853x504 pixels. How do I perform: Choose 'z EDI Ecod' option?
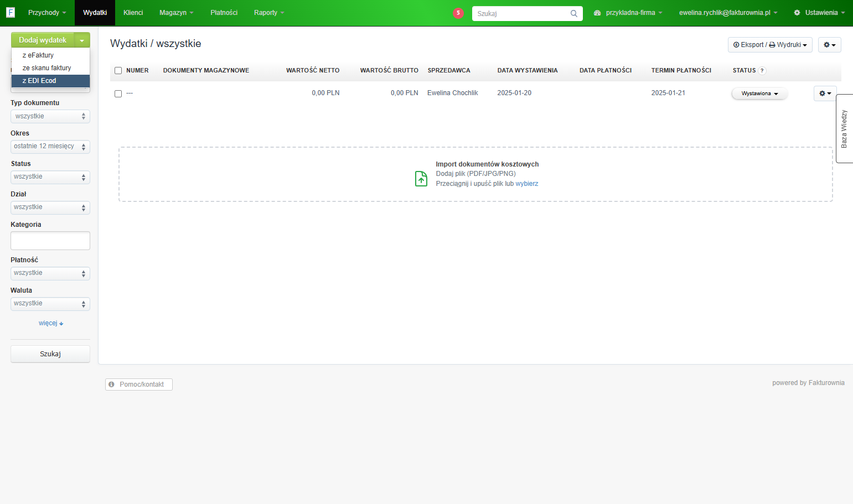click(x=50, y=81)
